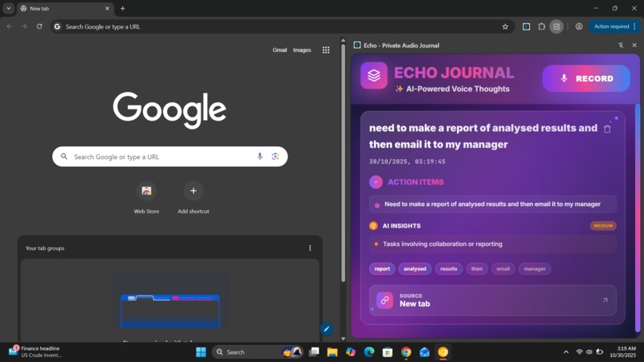
Task: Close the Echo side panel
Action: point(634,46)
